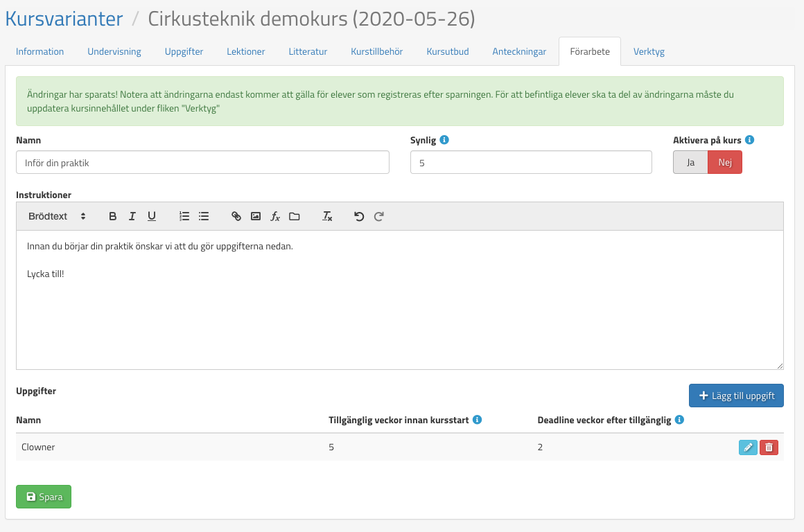
Task: Go to Kursvarianter breadcrumb link
Action: point(64,19)
